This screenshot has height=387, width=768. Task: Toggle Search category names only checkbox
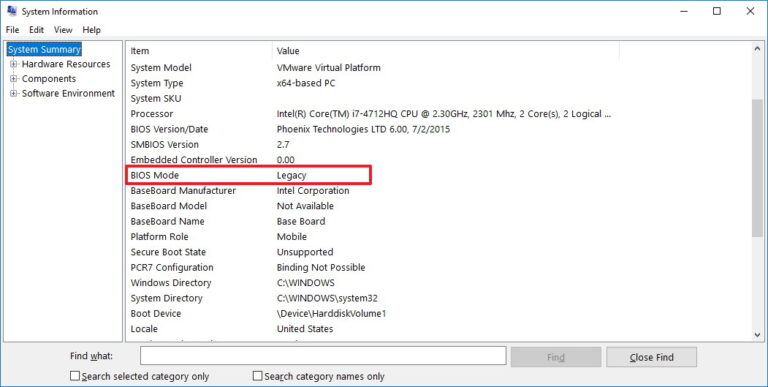point(258,376)
